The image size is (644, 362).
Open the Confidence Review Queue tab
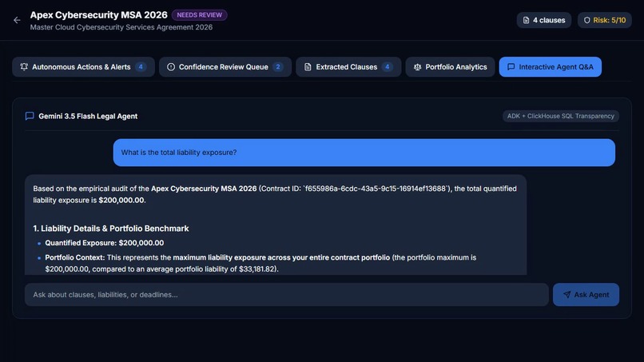(x=225, y=67)
